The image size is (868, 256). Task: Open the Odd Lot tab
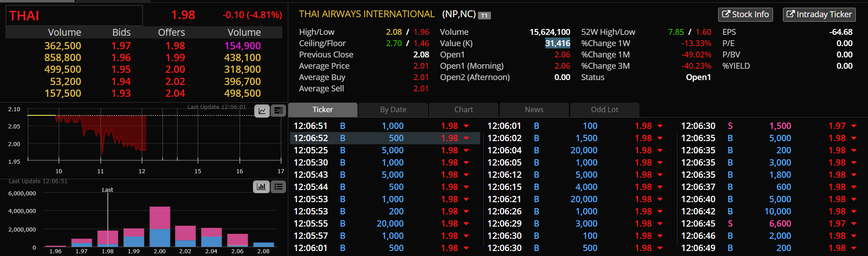point(605,110)
